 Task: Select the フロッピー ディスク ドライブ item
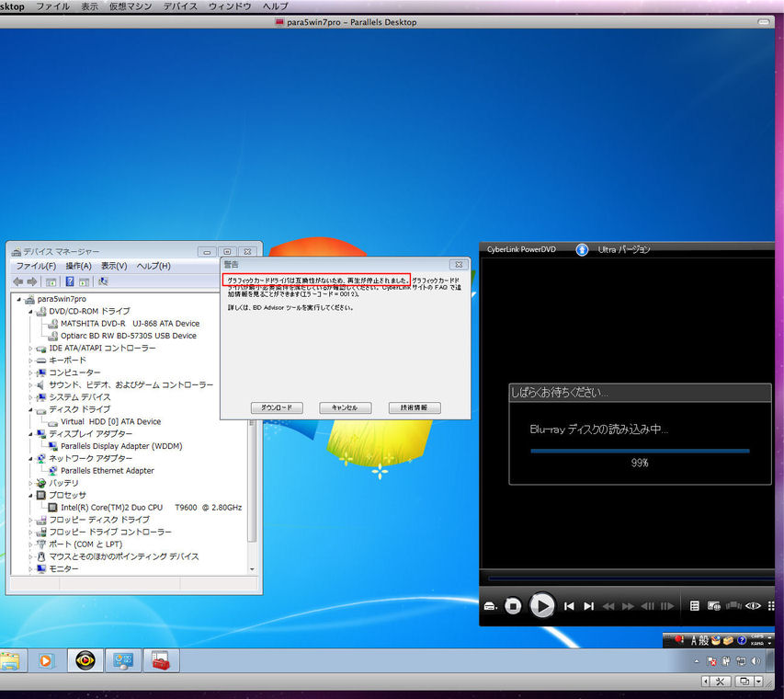(99, 520)
